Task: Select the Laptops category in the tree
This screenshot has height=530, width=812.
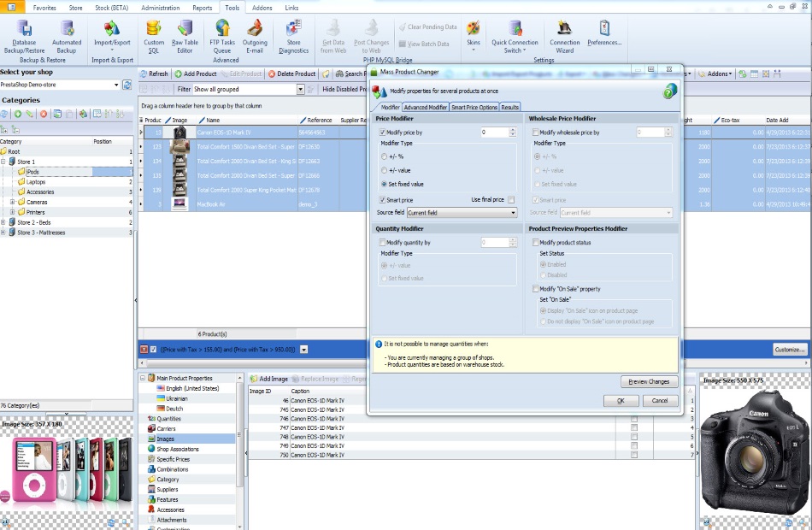Action: (36, 182)
